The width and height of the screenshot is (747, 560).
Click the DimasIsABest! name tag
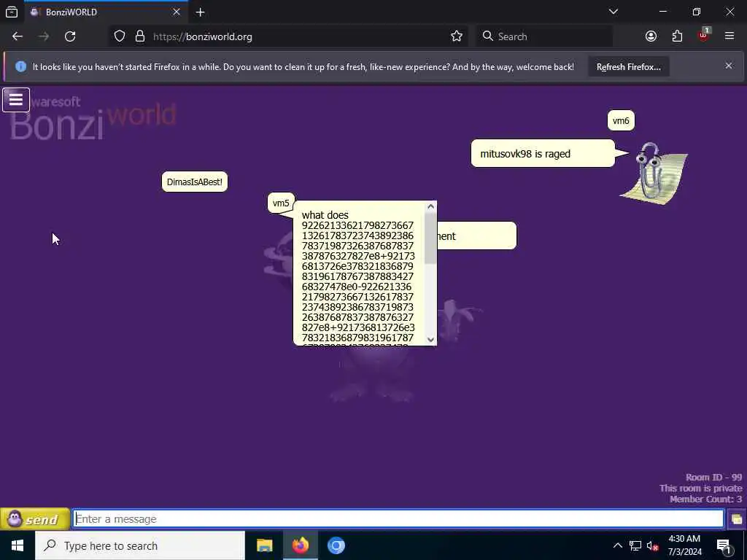pos(194,182)
